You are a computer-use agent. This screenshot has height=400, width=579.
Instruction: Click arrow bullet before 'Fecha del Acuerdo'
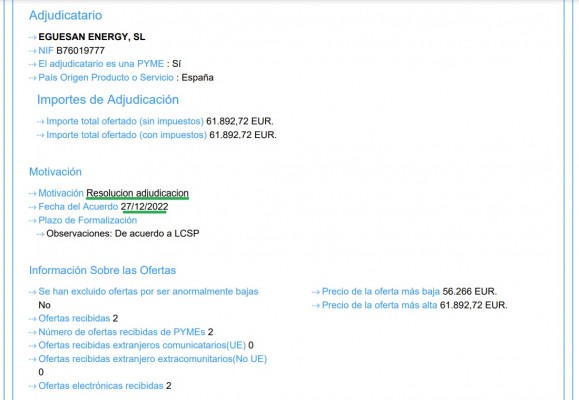click(33, 207)
